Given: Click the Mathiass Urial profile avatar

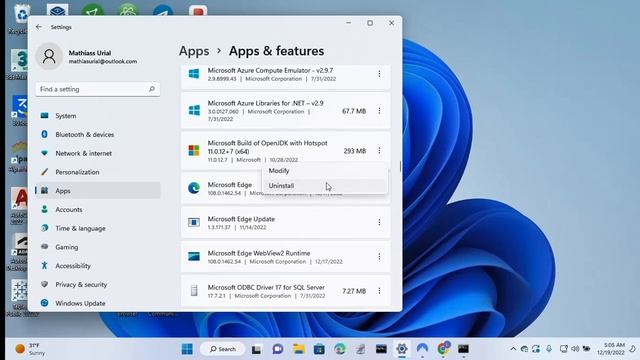Looking at the screenshot, I should tap(49, 56).
